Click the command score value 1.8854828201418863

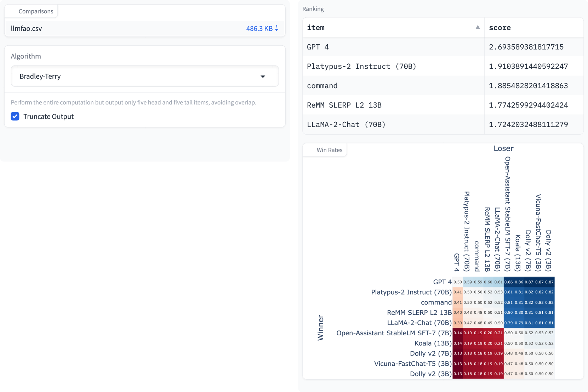tap(528, 86)
